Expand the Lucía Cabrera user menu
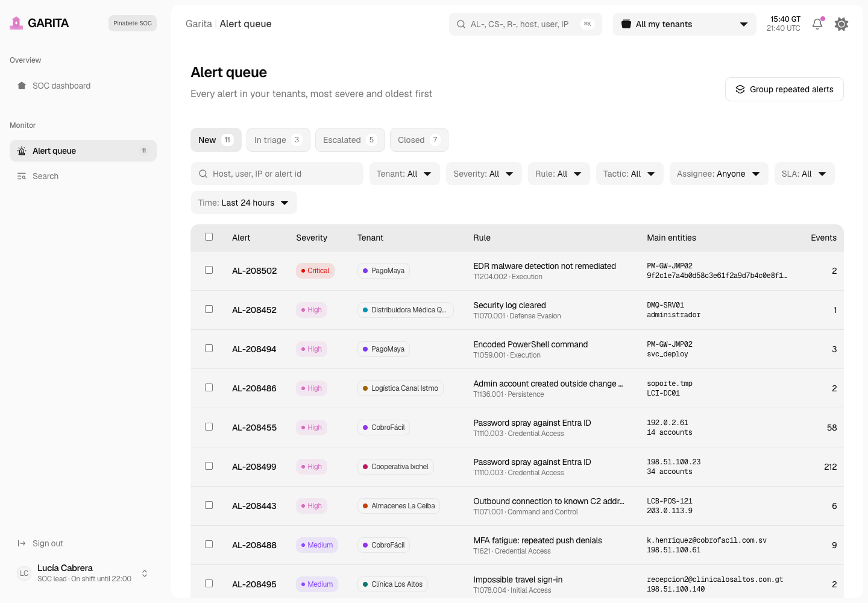 click(83, 573)
